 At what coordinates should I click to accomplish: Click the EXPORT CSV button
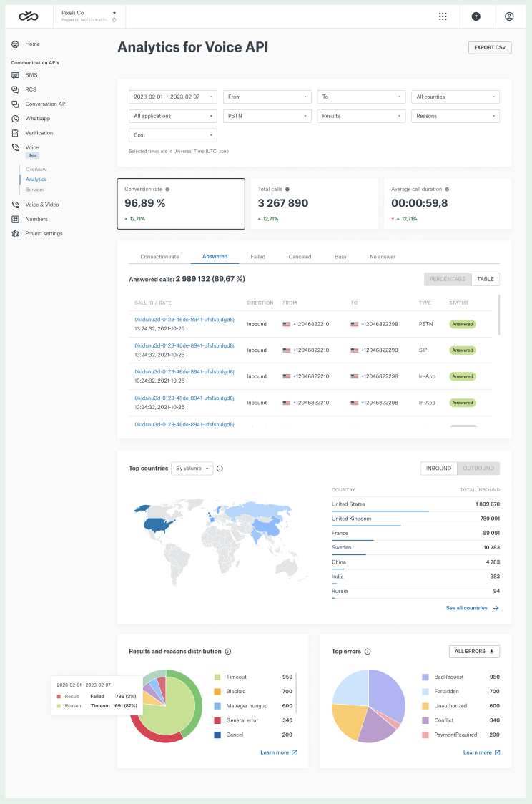pos(491,48)
